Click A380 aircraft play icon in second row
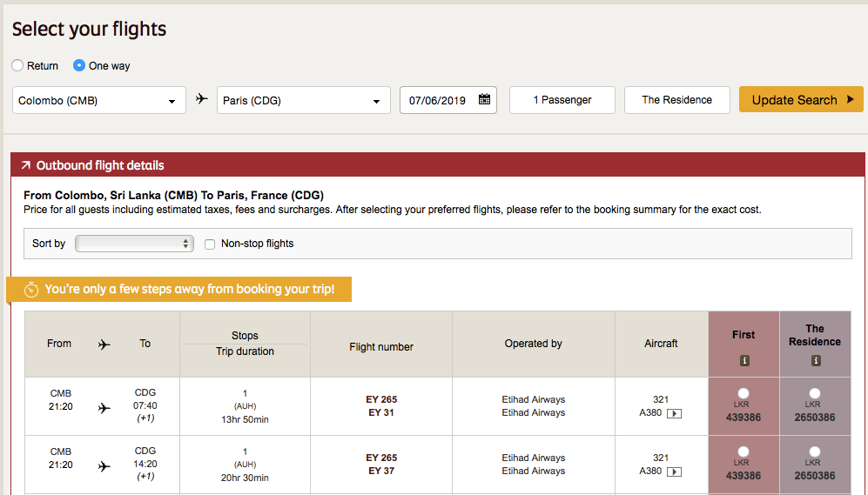This screenshot has width=868, height=495. coord(674,472)
